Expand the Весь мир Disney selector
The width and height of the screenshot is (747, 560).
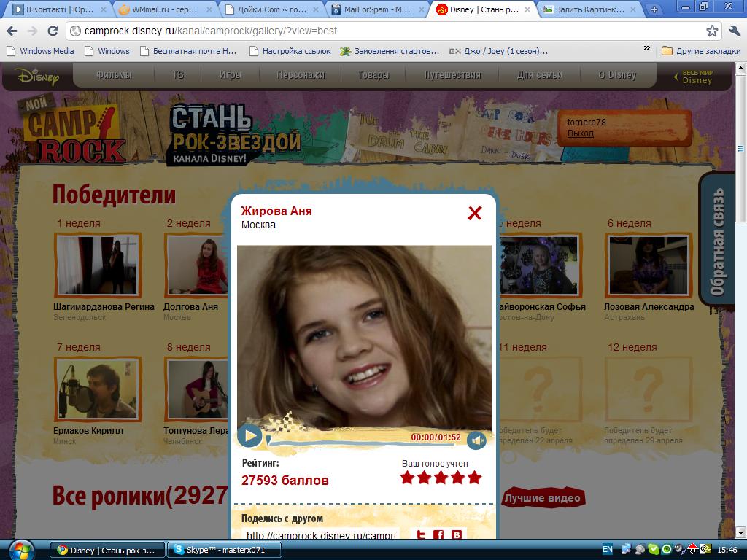point(694,77)
